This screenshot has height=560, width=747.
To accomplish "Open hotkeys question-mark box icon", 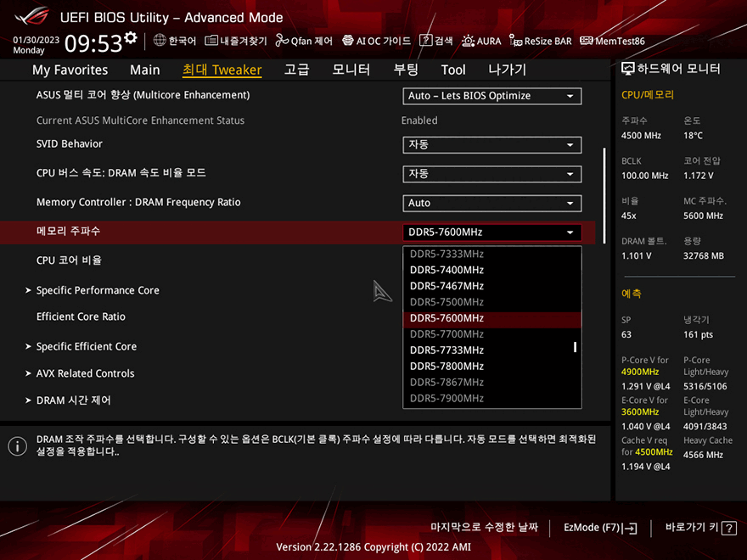I will click(x=729, y=528).
